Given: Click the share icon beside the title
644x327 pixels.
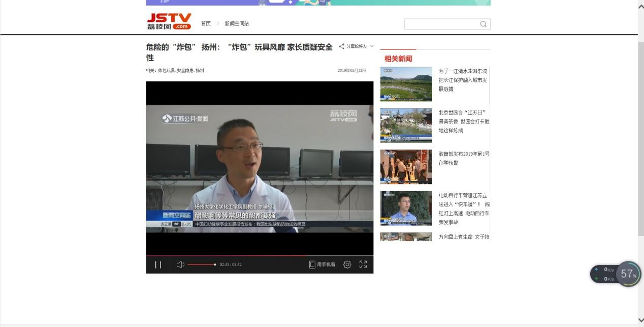Looking at the screenshot, I should pyautogui.click(x=342, y=46).
